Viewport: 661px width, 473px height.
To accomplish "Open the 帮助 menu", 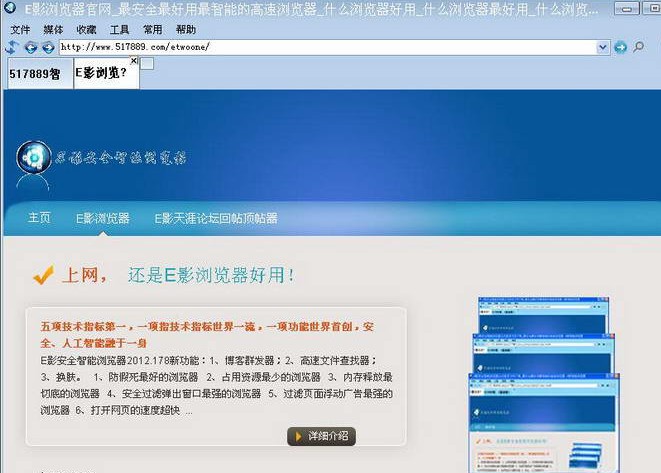I will tap(185, 30).
